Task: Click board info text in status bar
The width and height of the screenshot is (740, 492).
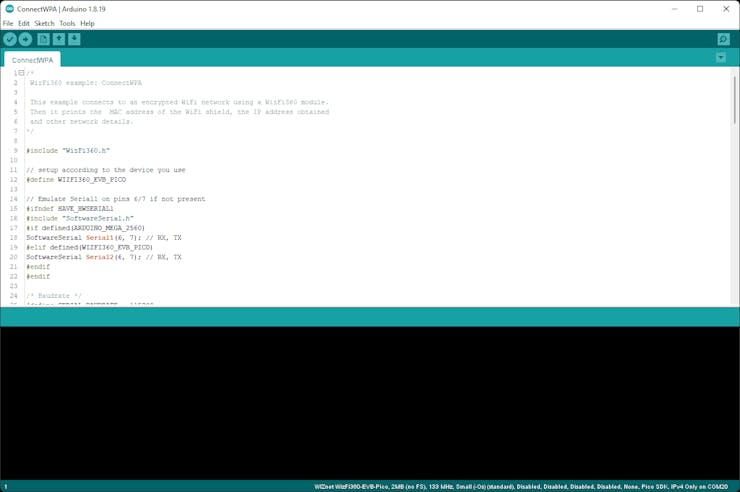Action: 521,486
